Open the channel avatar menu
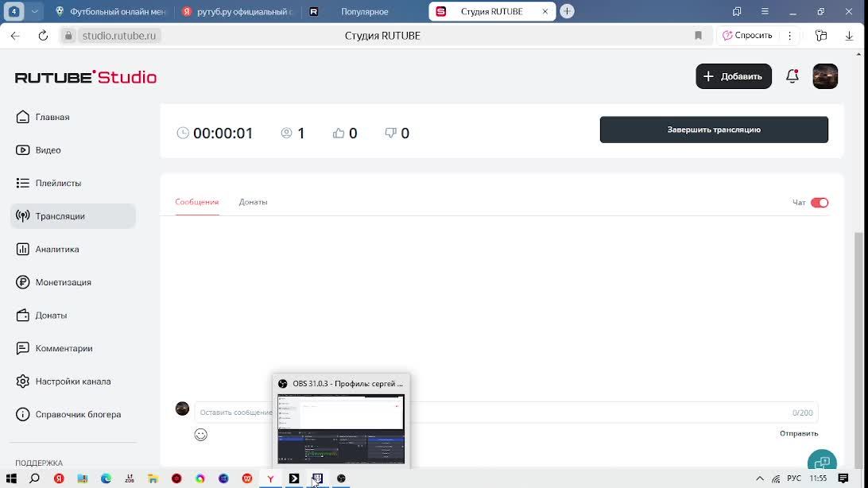 [825, 76]
